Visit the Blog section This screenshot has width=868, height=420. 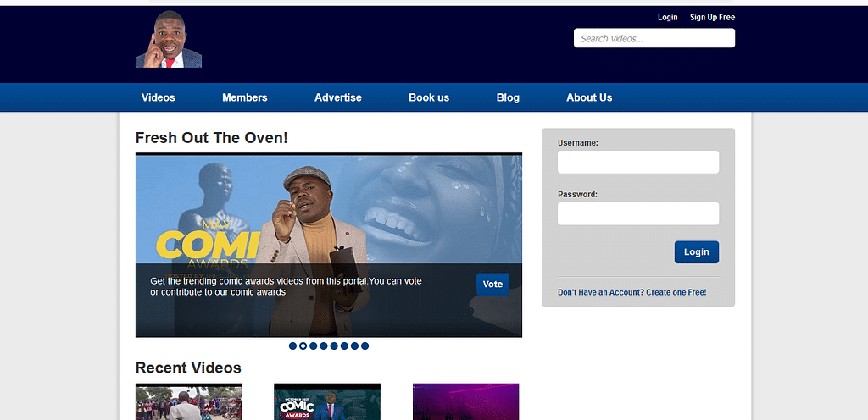(x=508, y=97)
